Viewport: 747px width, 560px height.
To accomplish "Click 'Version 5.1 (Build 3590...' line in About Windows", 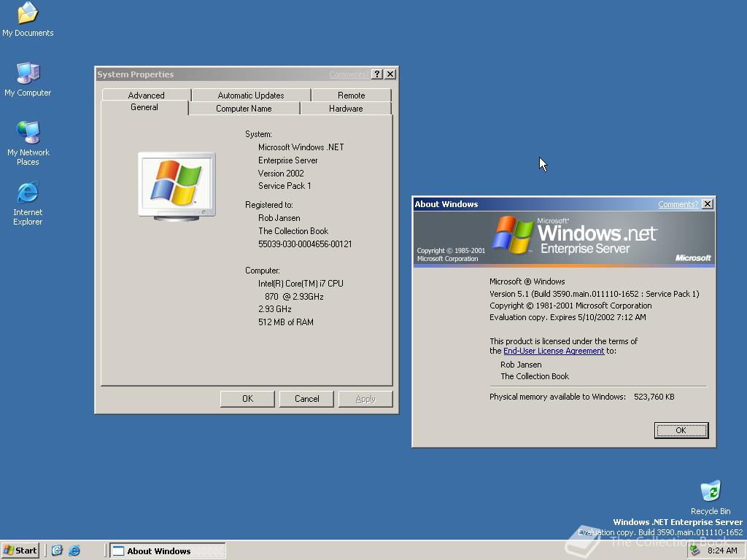I will (x=594, y=294).
